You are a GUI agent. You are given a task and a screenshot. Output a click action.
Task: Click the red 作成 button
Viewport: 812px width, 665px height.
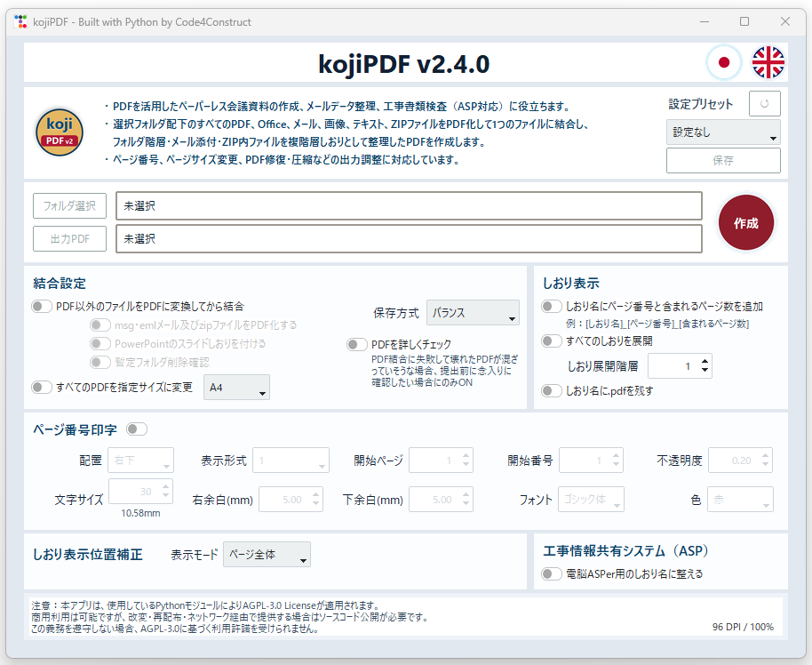pos(745,223)
